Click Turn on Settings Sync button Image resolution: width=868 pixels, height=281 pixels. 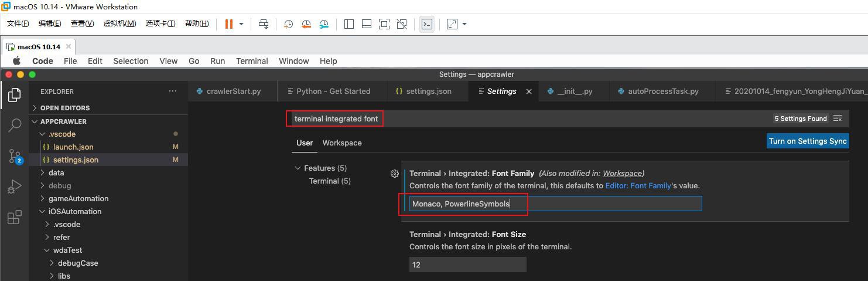tap(808, 141)
